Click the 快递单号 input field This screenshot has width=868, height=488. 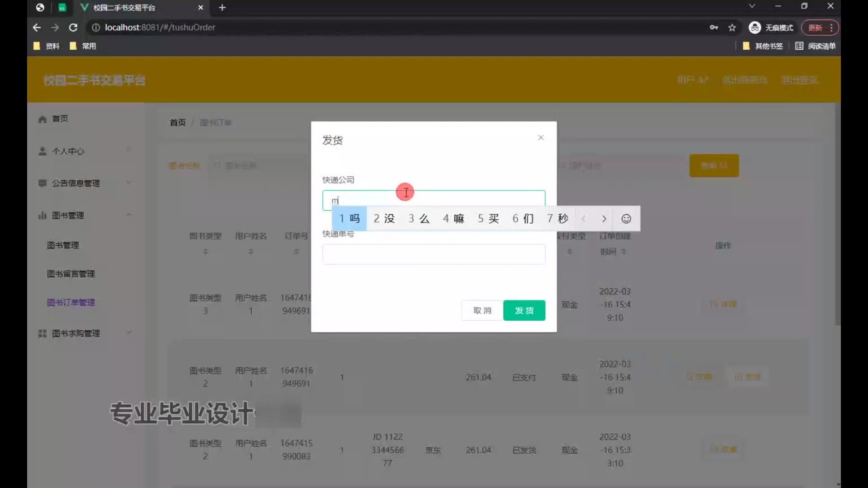433,254
